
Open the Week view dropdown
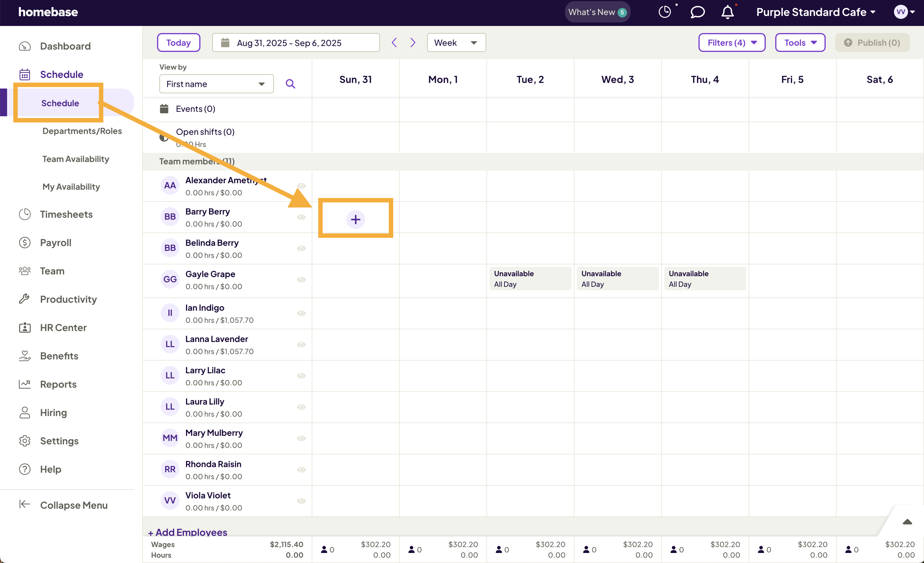coord(456,42)
